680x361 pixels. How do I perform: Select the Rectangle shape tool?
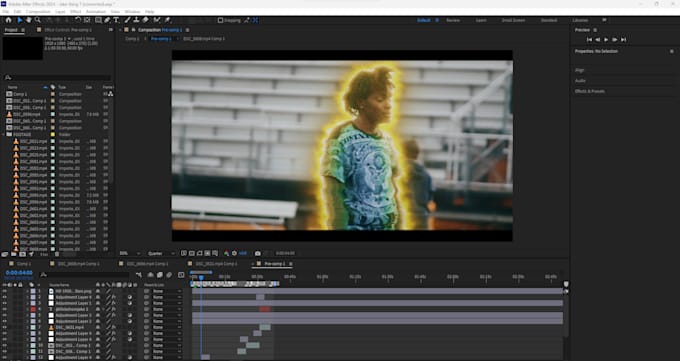[x=98, y=20]
